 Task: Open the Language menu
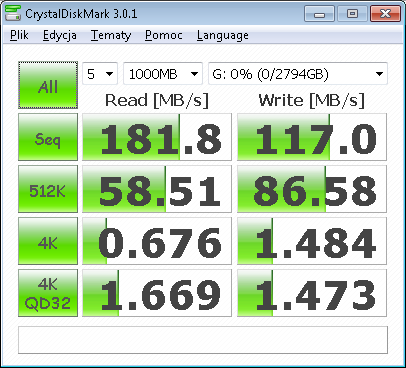pos(223,35)
